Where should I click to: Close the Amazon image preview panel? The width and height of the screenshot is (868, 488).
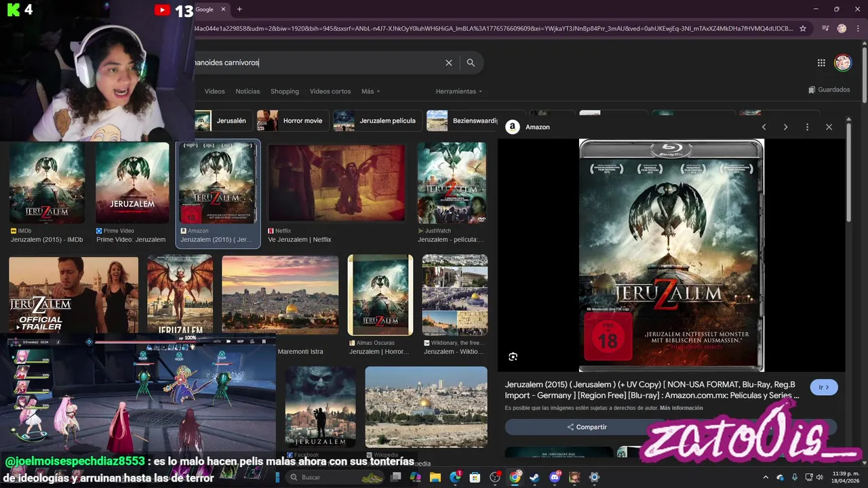pos(829,127)
